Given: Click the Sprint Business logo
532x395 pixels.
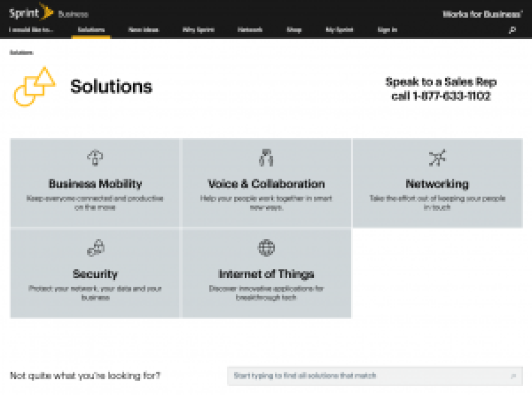Looking at the screenshot, I should [48, 12].
